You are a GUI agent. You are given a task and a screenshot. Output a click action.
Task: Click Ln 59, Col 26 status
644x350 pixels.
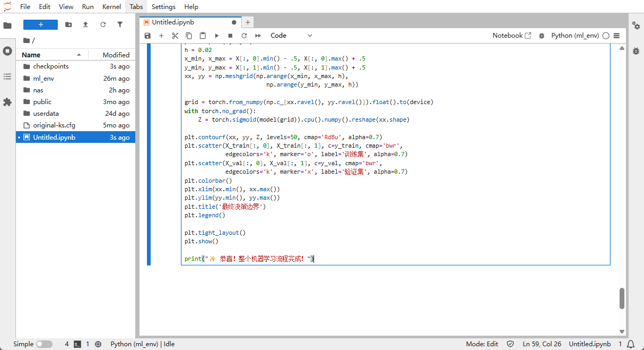click(542, 344)
